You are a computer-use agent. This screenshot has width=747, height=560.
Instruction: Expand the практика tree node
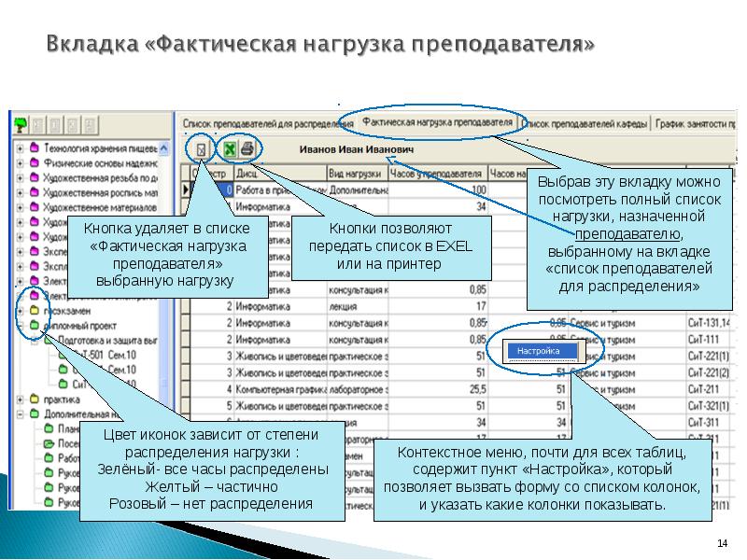click(x=21, y=399)
